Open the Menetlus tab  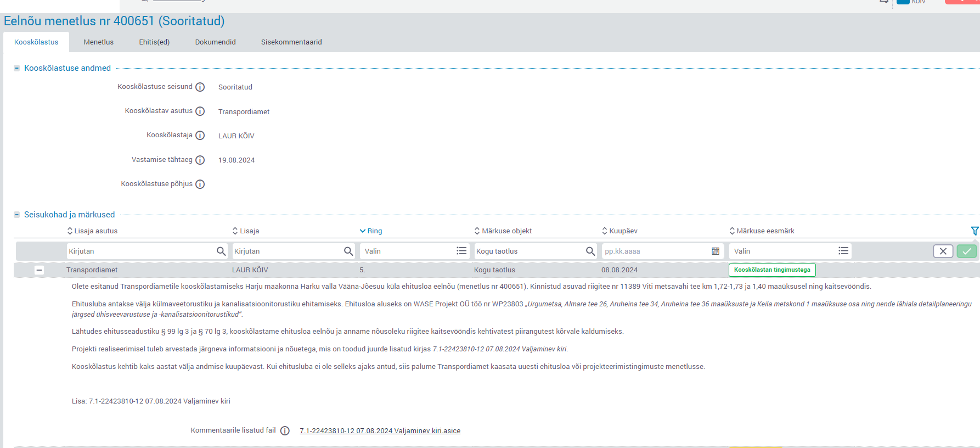pyautogui.click(x=99, y=42)
